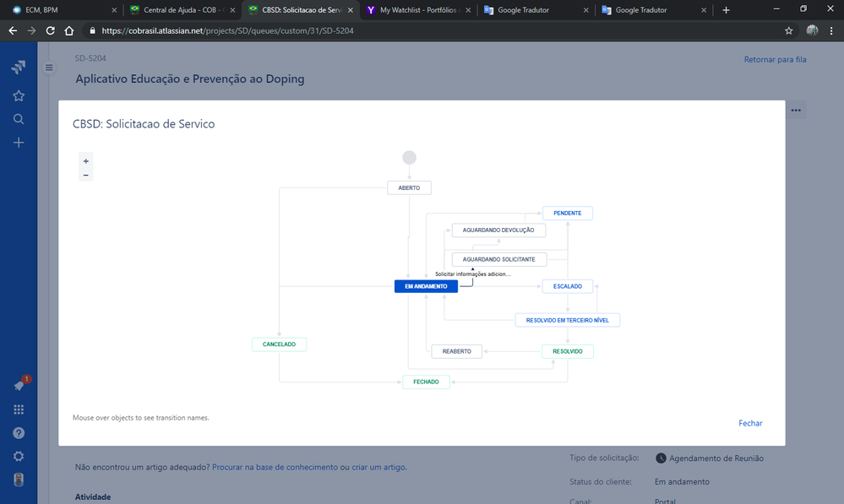This screenshot has width=844, height=504.
Task: Zoom in the workflow diagram
Action: point(85,161)
